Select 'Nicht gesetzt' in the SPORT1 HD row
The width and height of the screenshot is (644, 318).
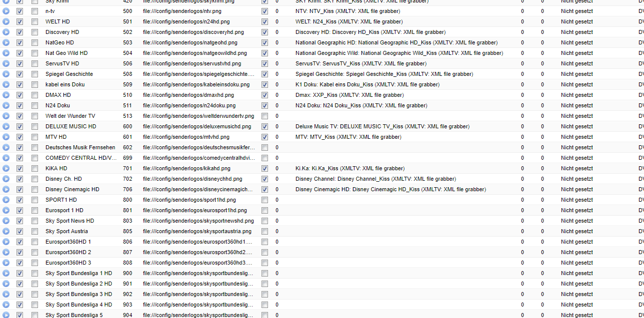(x=576, y=200)
